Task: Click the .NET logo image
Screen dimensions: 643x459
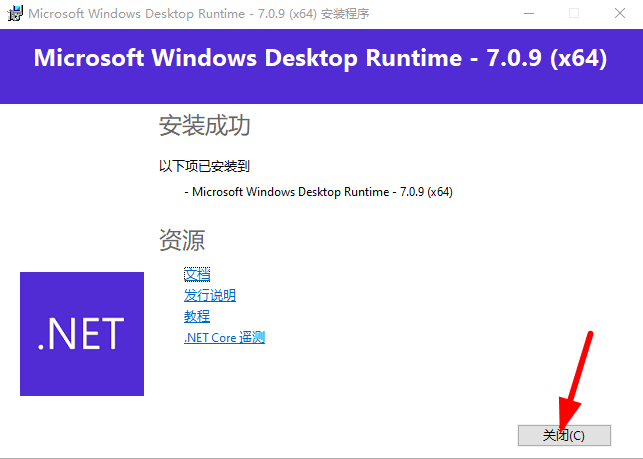Action: [82, 334]
